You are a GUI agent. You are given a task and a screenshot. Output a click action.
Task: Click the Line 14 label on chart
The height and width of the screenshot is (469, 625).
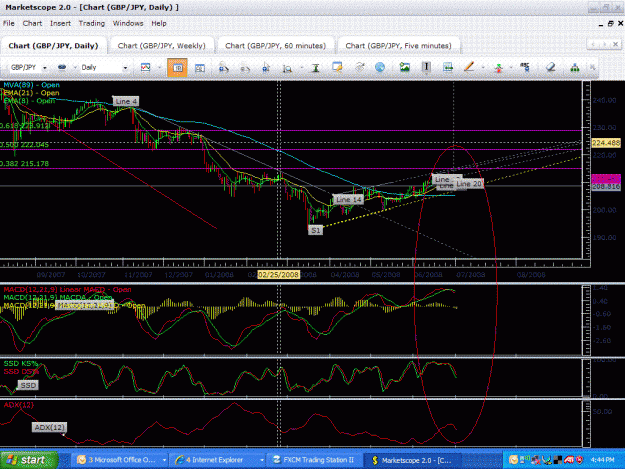point(348,199)
